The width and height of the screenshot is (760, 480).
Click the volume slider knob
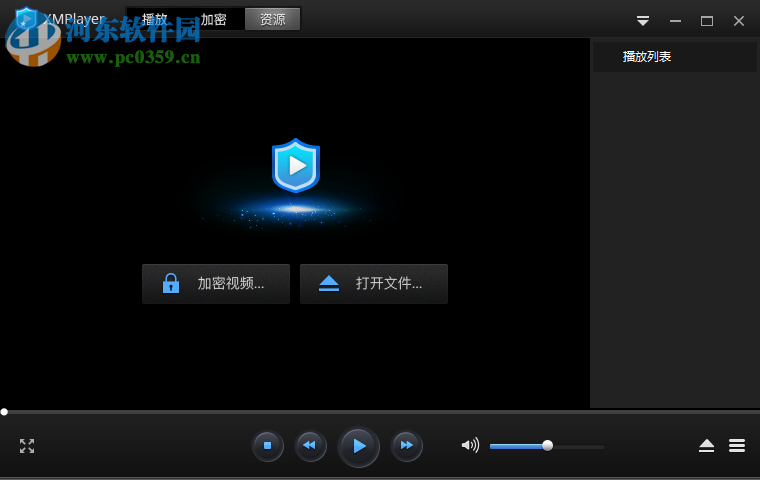point(547,446)
